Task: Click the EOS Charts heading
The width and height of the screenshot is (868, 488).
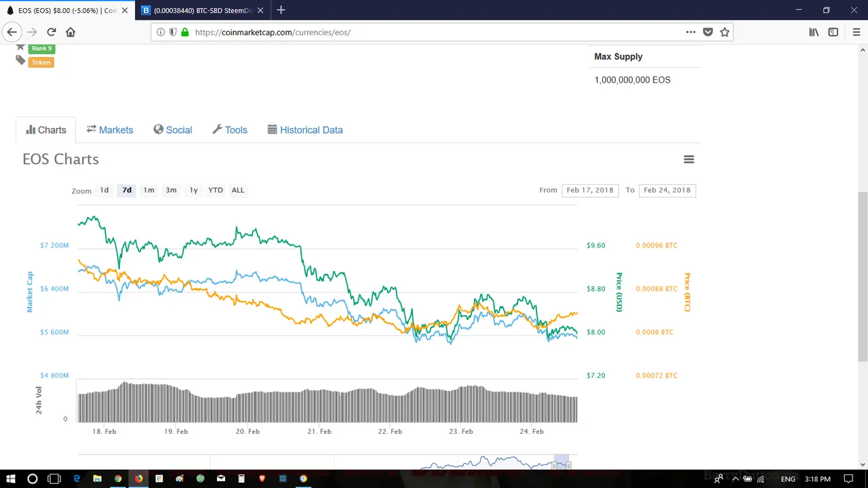Action: point(61,159)
